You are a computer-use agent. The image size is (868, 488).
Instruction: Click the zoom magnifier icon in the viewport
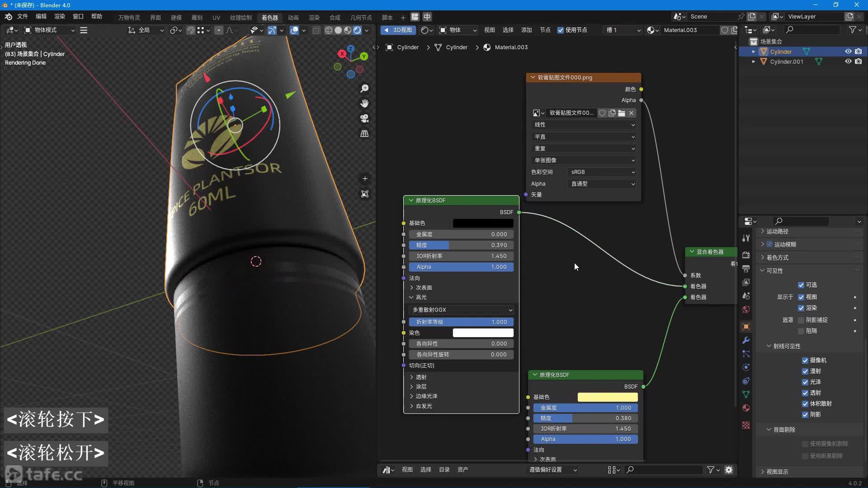pyautogui.click(x=364, y=88)
